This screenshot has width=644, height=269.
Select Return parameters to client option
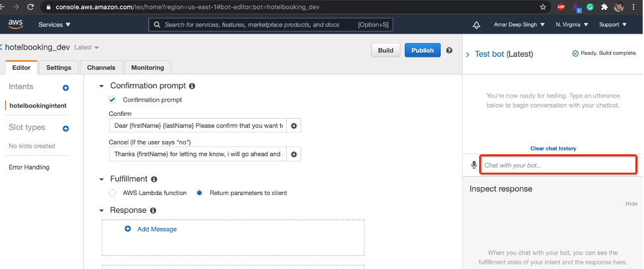[x=200, y=193]
